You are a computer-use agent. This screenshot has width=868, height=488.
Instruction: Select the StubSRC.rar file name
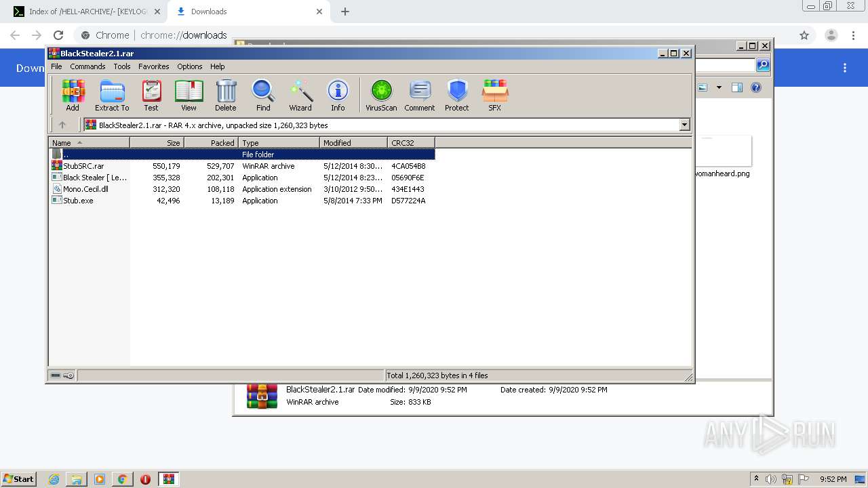(x=83, y=166)
